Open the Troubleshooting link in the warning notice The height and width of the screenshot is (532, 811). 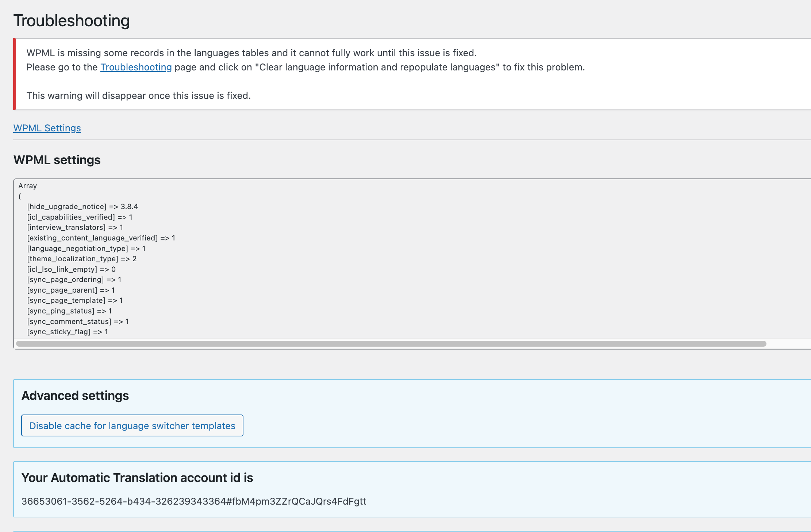pyautogui.click(x=136, y=67)
